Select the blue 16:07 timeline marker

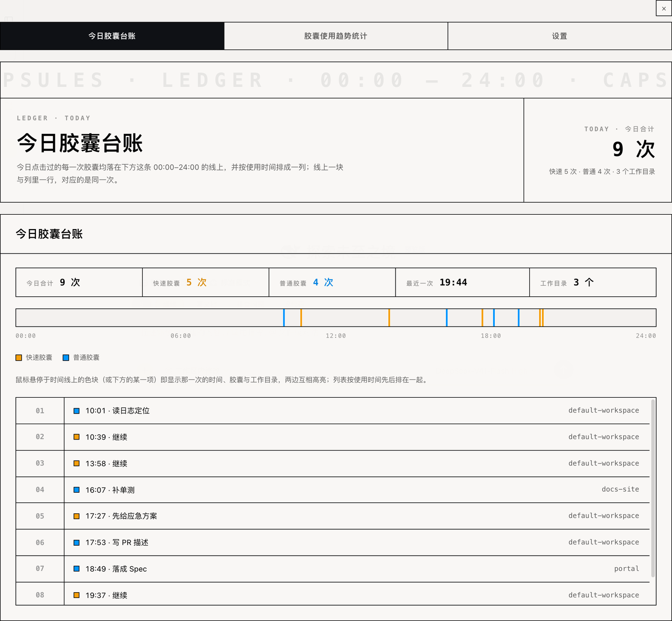click(x=447, y=318)
